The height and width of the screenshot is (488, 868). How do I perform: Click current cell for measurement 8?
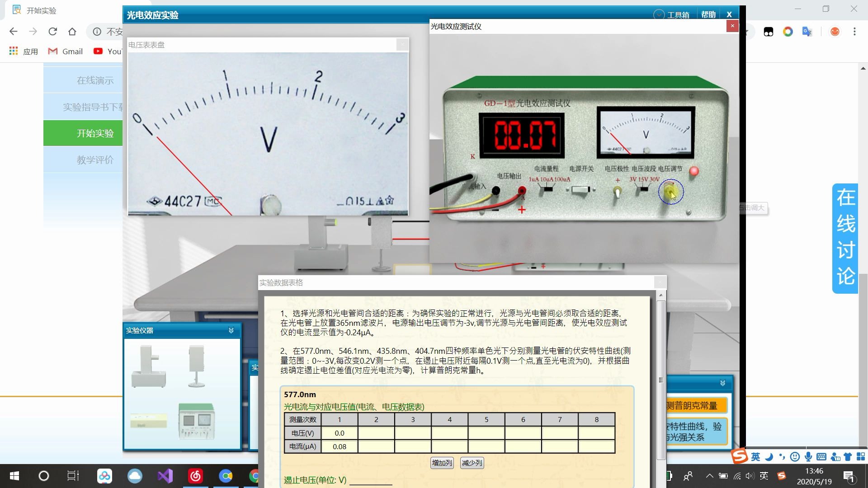click(596, 446)
